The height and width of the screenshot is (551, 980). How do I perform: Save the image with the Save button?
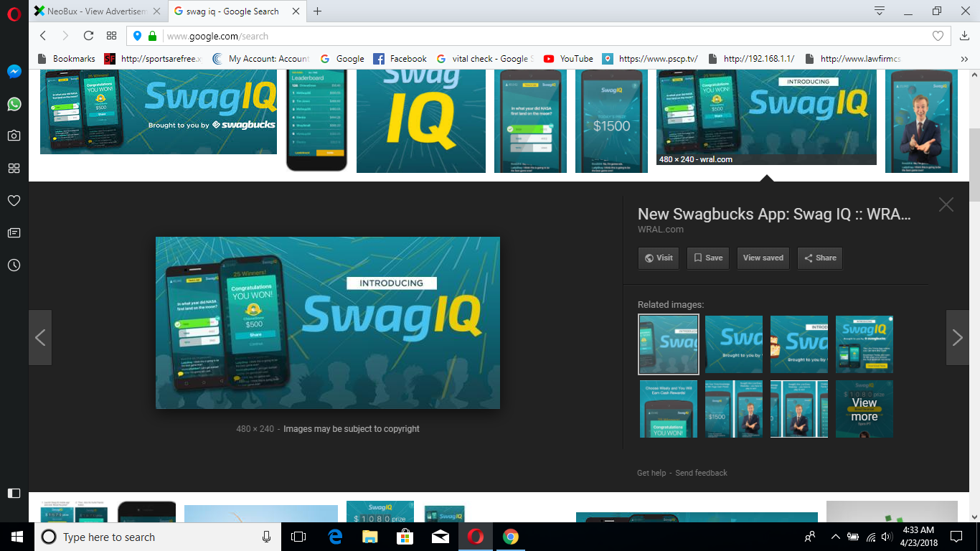[x=707, y=258]
